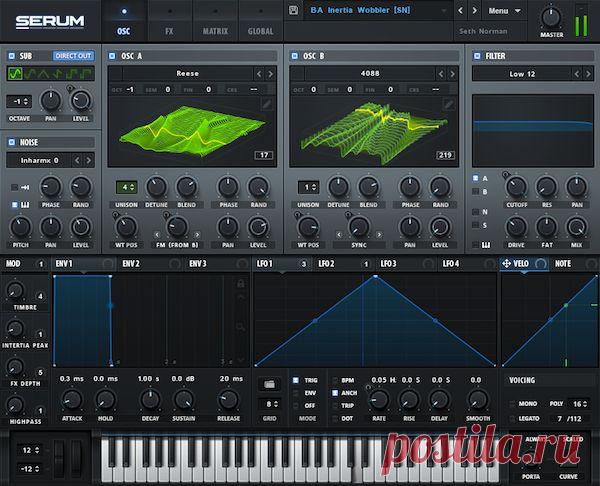Open the Low 12 filter type menu

tap(522, 74)
